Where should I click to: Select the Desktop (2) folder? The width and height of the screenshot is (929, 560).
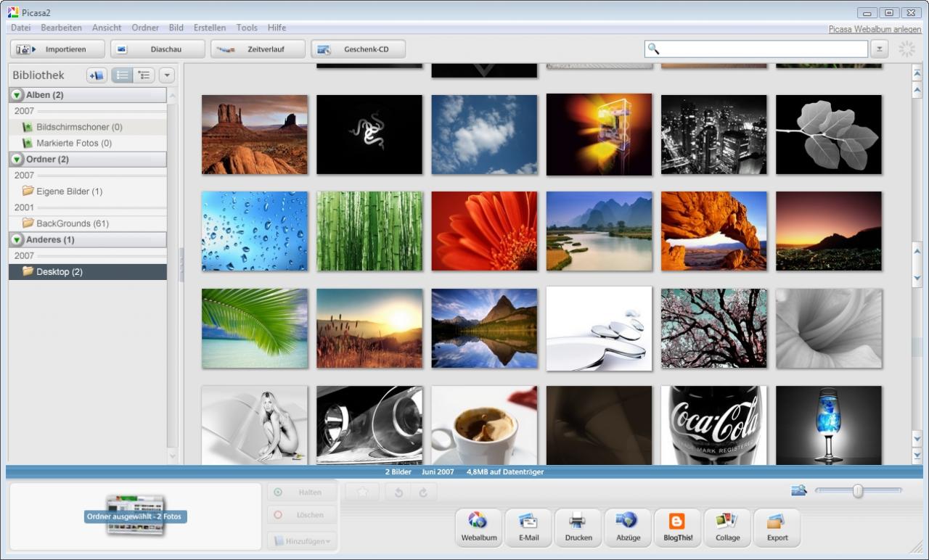pos(88,271)
